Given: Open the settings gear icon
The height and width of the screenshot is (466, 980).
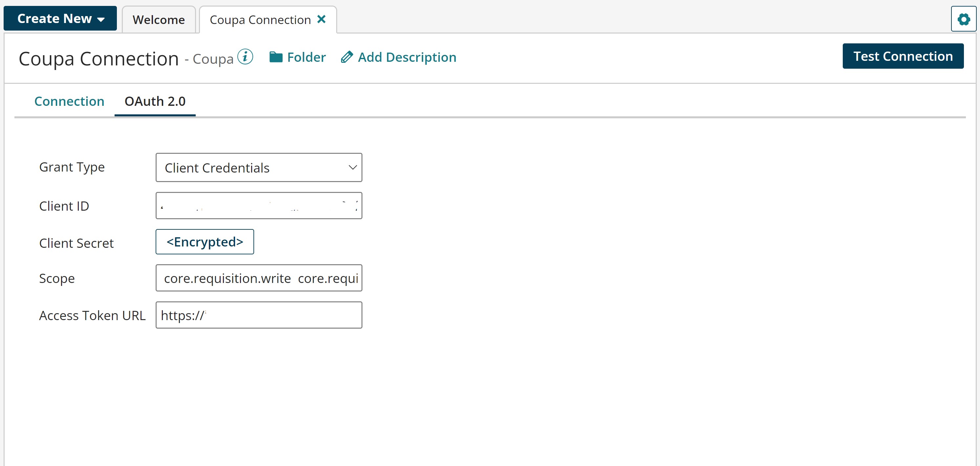Looking at the screenshot, I should click(x=964, y=19).
